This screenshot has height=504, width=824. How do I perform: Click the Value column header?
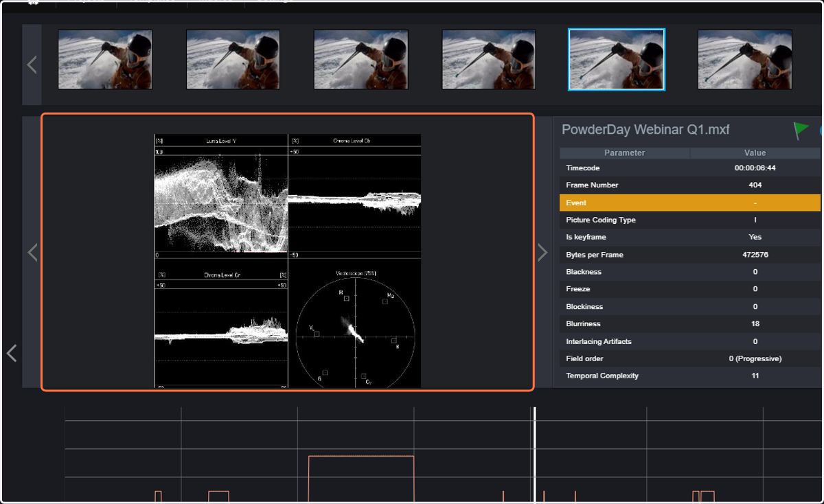click(755, 153)
